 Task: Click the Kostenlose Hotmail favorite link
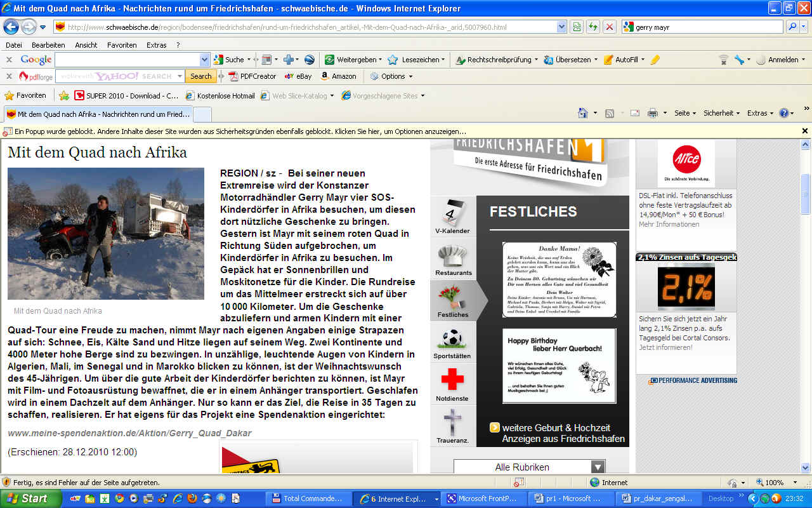pos(219,96)
